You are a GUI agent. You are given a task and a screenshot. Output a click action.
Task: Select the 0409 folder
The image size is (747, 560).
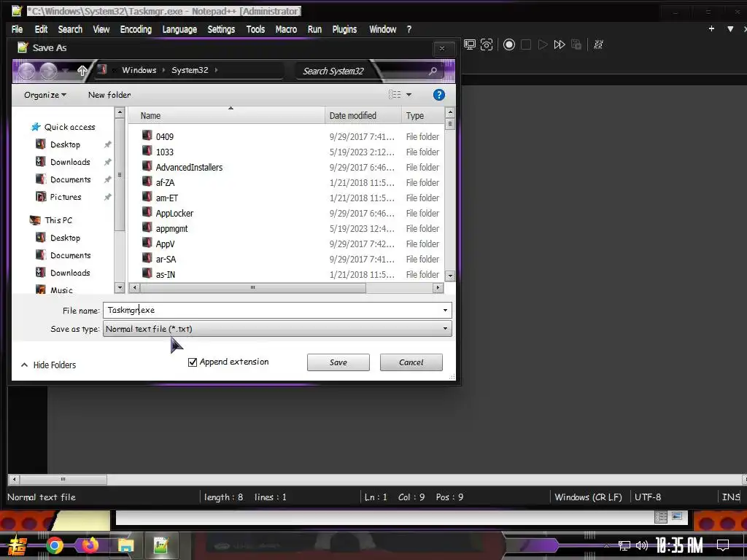pyautogui.click(x=164, y=136)
